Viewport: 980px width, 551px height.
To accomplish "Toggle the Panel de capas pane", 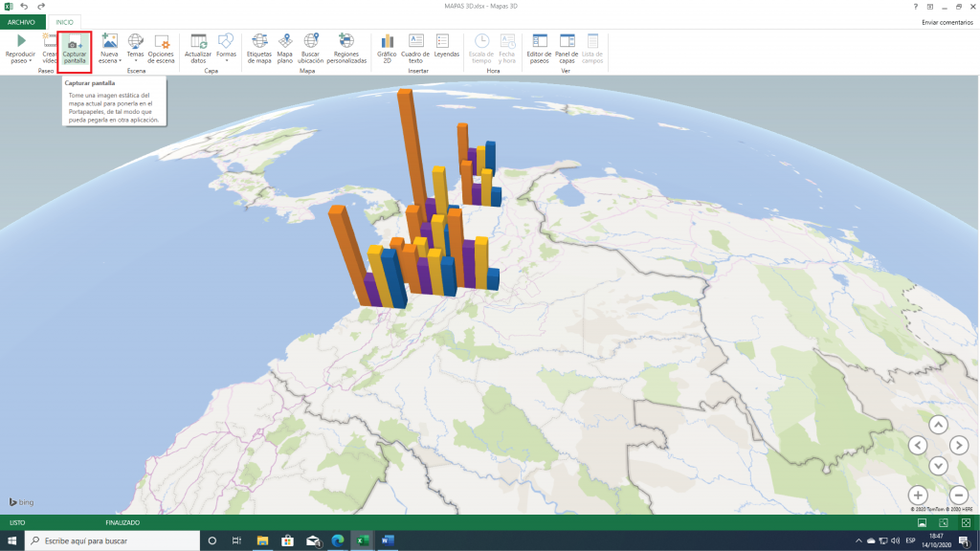I will point(567,49).
